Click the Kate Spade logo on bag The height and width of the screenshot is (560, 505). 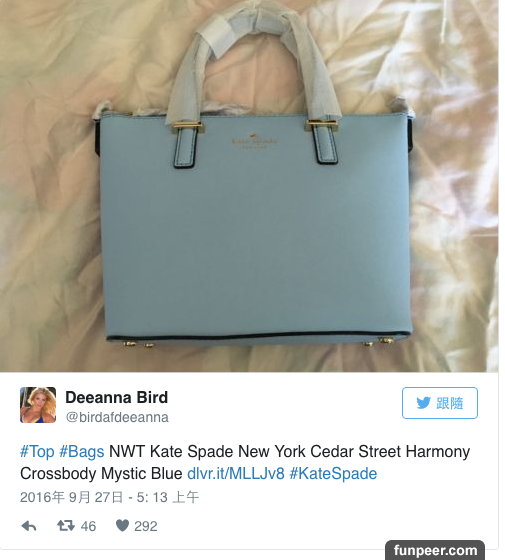[x=254, y=141]
